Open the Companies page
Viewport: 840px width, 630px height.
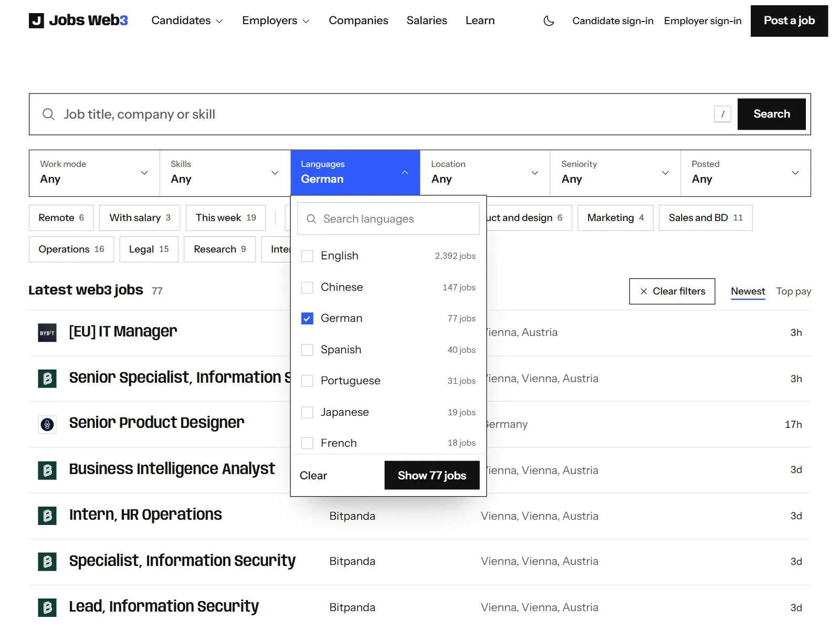[x=359, y=20]
